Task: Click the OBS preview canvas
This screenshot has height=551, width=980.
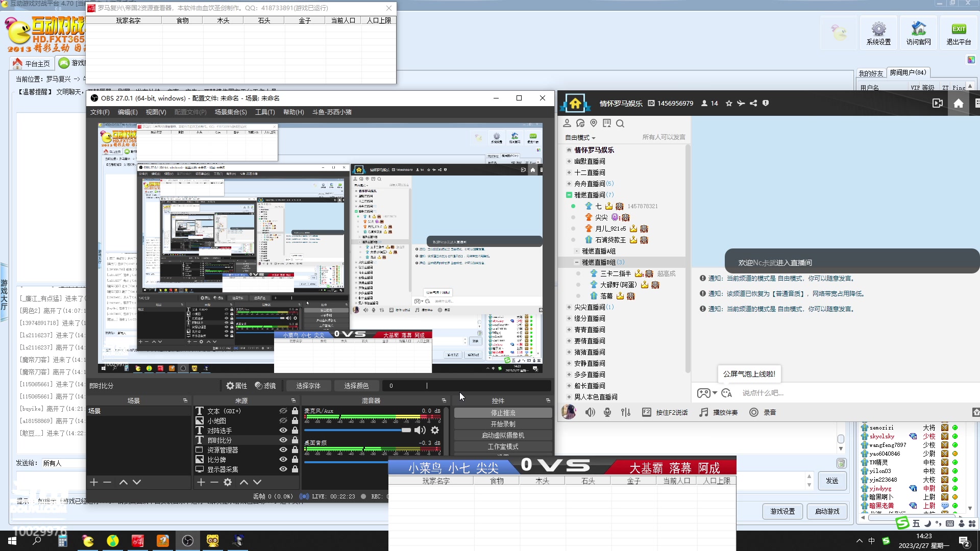Action: point(320,247)
